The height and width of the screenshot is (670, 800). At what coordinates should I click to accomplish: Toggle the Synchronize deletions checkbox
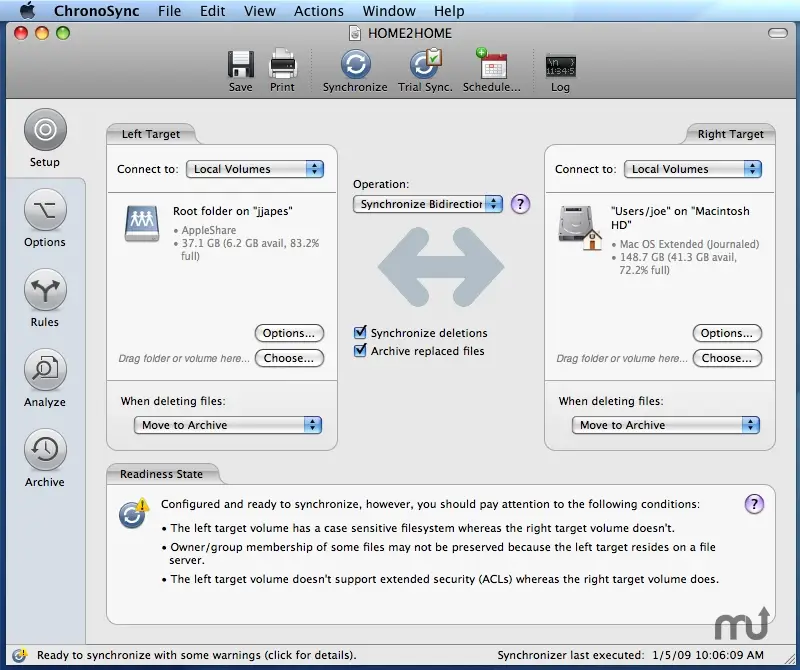[360, 333]
